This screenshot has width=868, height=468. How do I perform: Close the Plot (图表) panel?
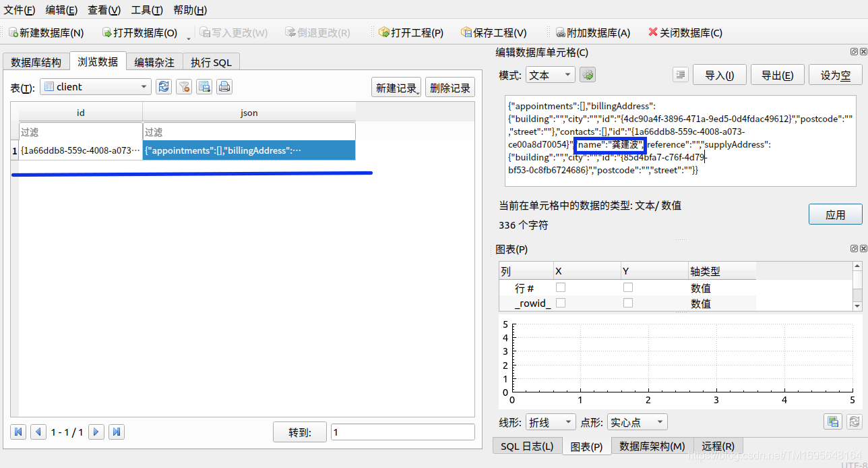click(863, 249)
